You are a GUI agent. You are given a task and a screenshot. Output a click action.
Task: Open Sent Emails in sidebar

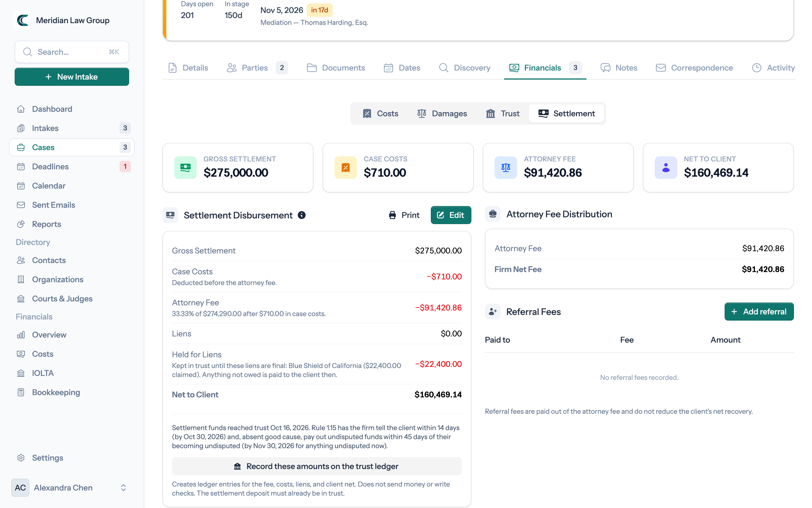click(72, 205)
